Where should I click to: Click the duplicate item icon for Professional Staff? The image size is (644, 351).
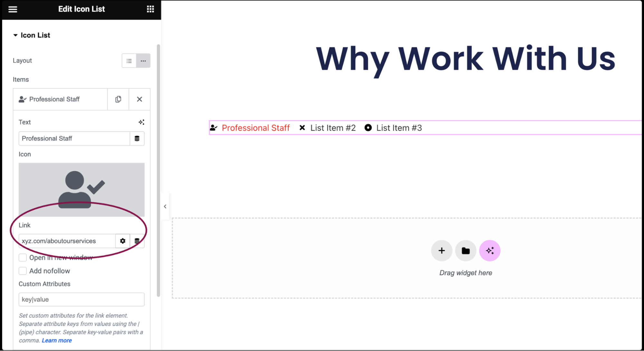pyautogui.click(x=118, y=99)
